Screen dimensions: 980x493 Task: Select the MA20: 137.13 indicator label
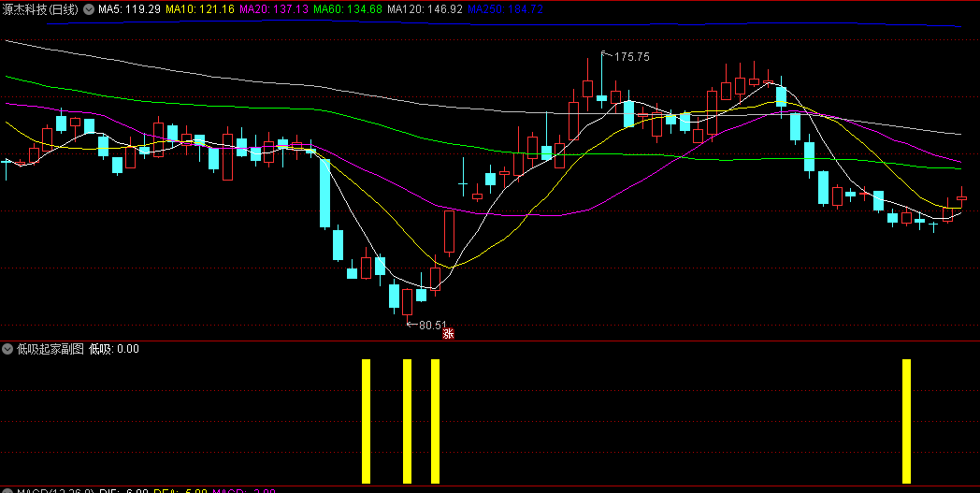point(274,9)
